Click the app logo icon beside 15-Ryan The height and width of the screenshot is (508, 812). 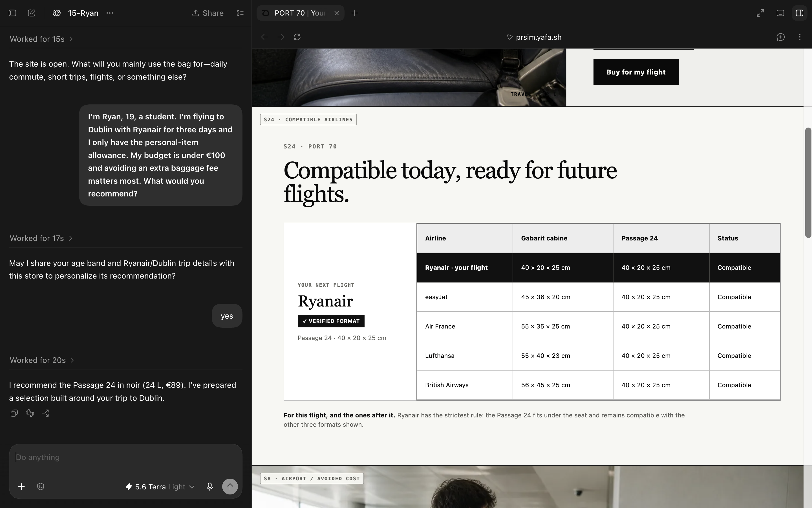(57, 13)
